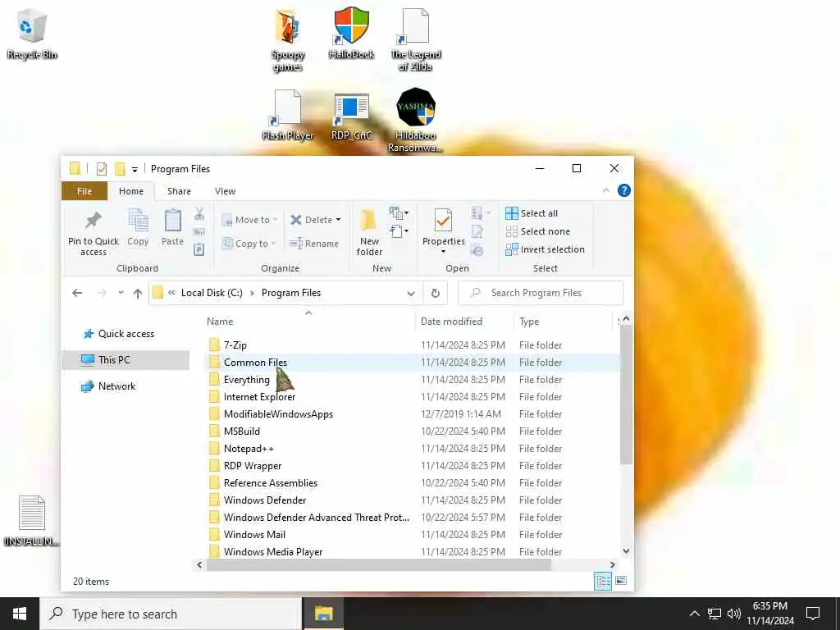Screen dimensions: 840x630
Task: Click the Properties checkmark icon in title bar
Action: 101,169
